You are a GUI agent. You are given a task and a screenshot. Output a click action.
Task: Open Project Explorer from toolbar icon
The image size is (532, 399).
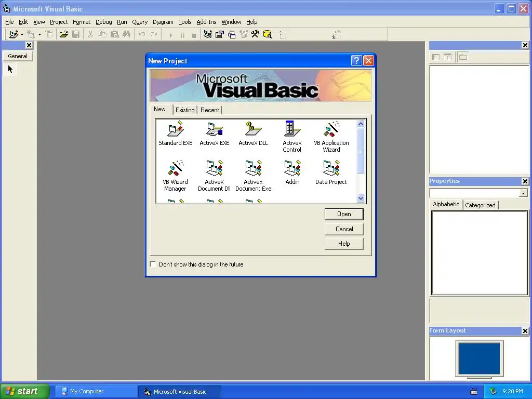point(208,34)
